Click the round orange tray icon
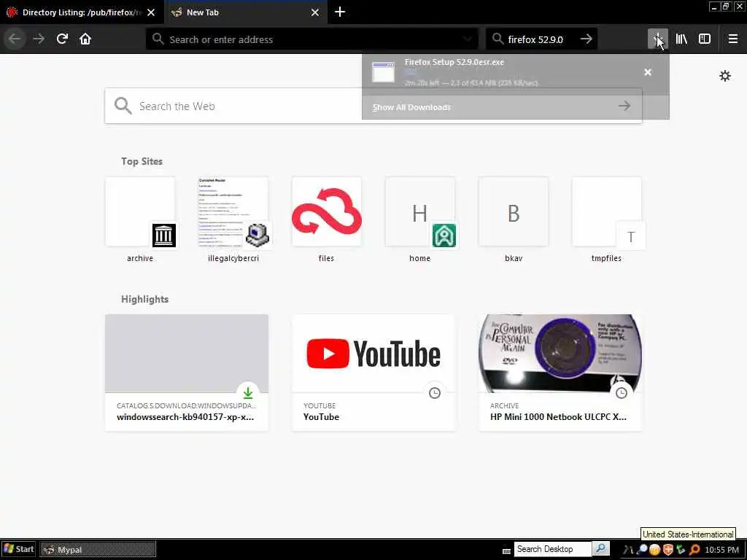The height and width of the screenshot is (560, 747). click(654, 550)
